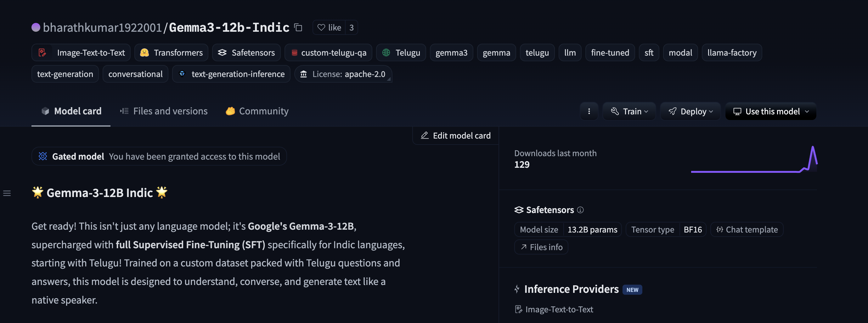Click the License apache-2.0 tag
868x323 pixels.
(x=343, y=74)
